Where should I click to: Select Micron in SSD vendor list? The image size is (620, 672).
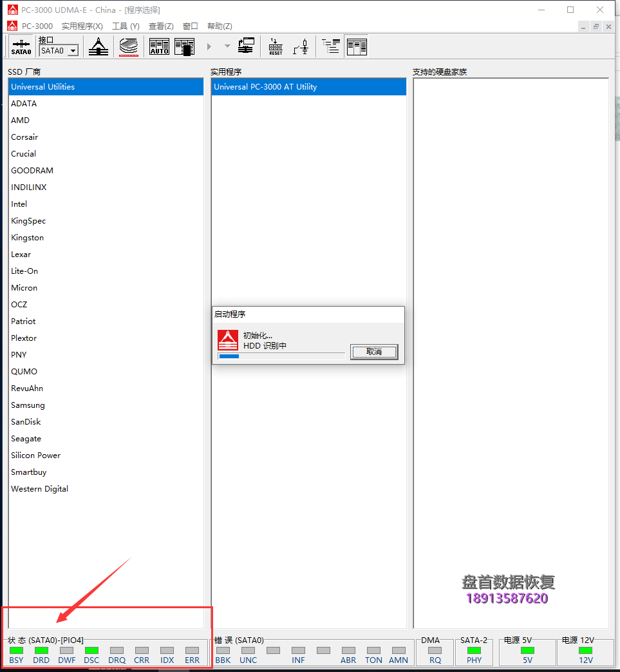(106, 287)
